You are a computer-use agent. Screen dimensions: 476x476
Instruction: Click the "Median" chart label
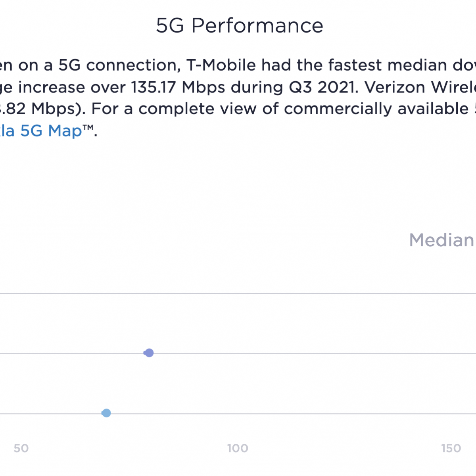pyautogui.click(x=441, y=240)
